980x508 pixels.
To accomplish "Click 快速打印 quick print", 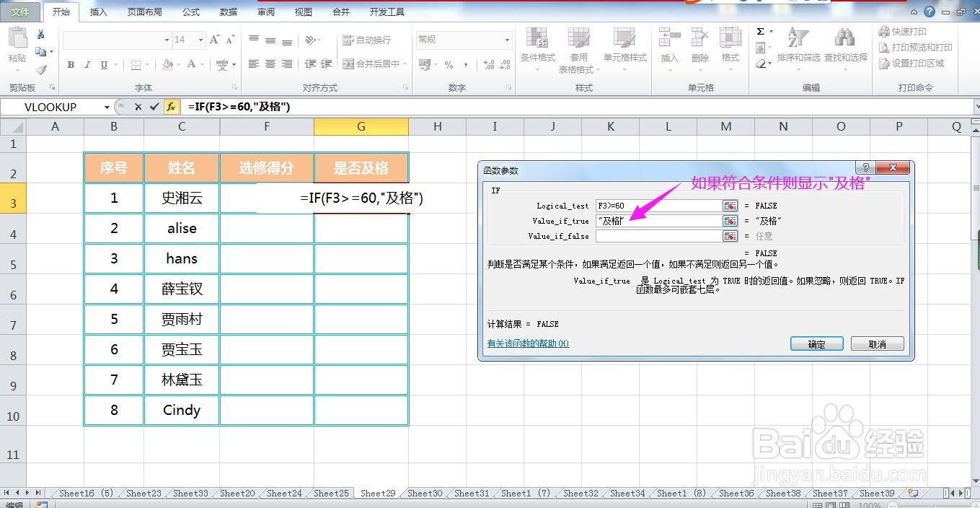I will (902, 32).
